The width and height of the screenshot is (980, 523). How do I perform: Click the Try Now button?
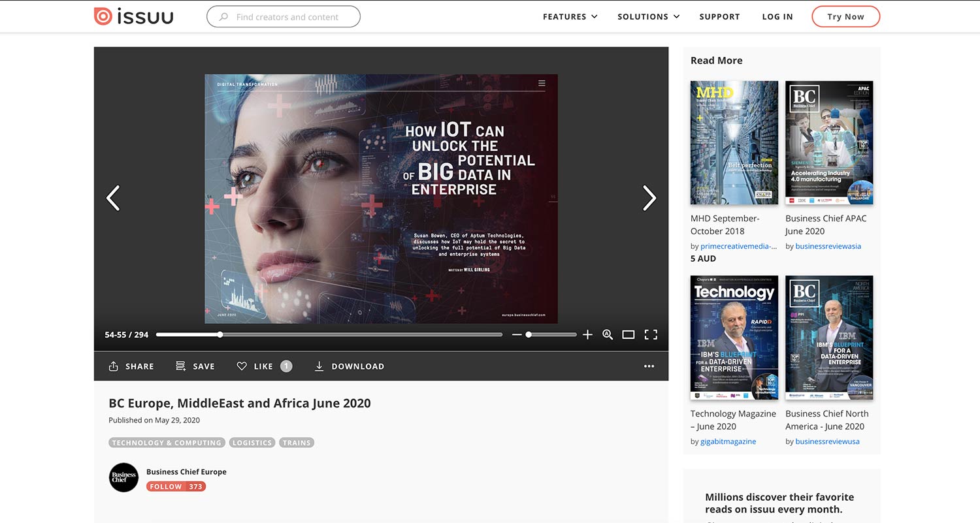[x=845, y=17]
